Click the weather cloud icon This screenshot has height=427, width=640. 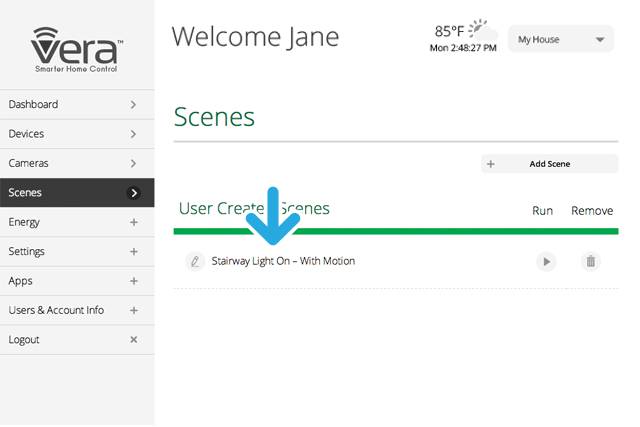point(482,27)
